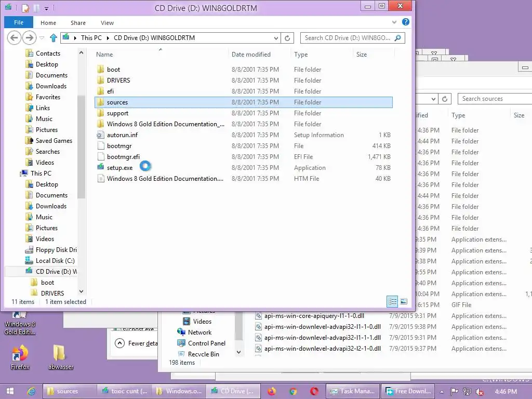Click the muted volume tray icon

click(480, 392)
